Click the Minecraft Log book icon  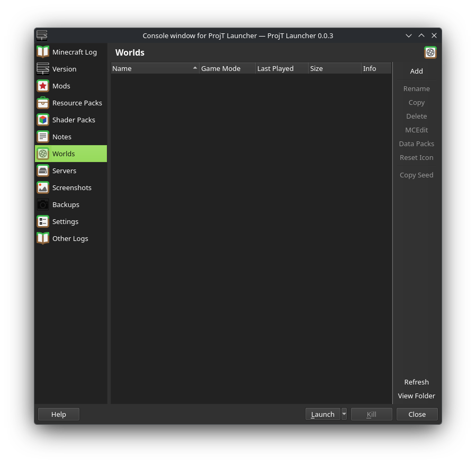coord(43,52)
